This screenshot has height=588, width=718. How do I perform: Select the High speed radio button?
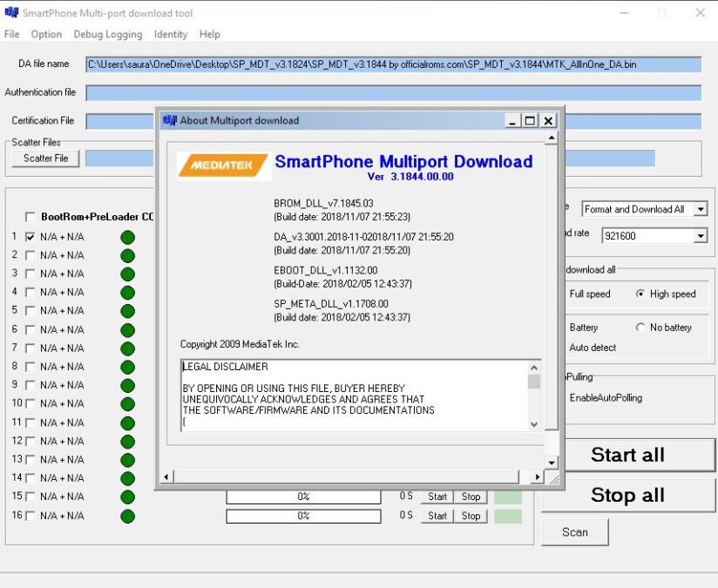(640, 294)
